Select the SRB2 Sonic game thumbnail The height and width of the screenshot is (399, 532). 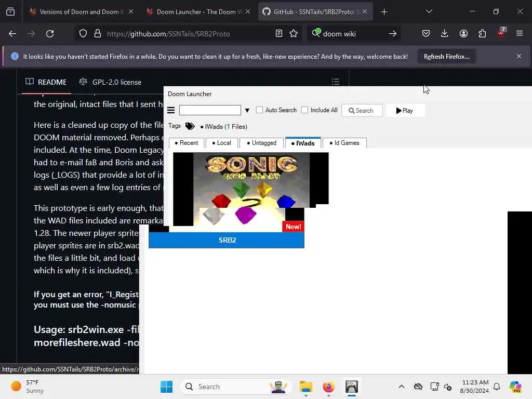(238, 192)
